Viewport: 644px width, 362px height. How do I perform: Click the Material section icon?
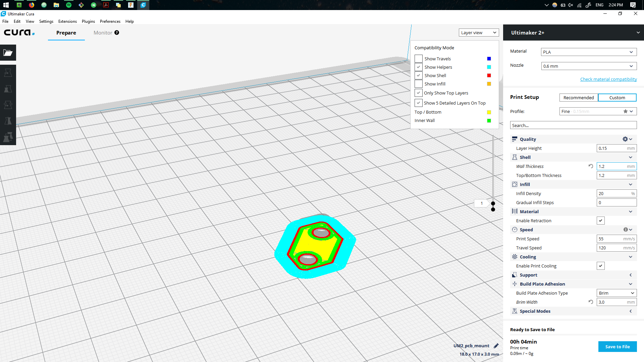coord(515,212)
